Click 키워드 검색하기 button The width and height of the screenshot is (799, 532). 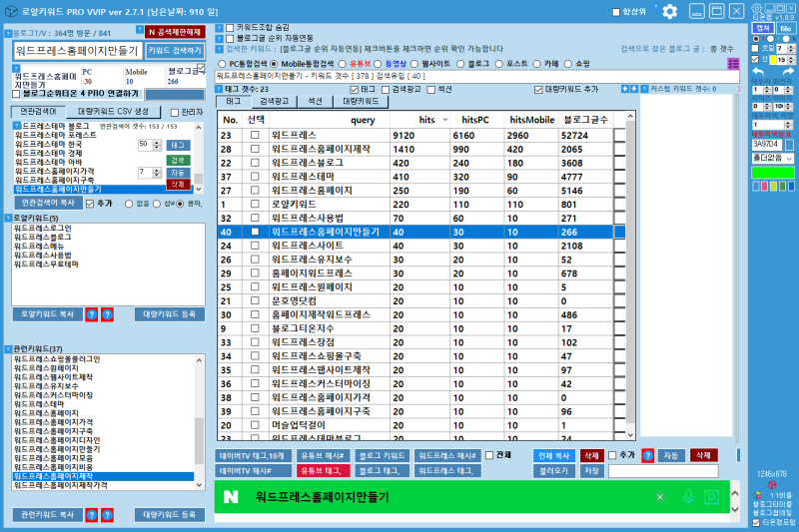(x=175, y=50)
